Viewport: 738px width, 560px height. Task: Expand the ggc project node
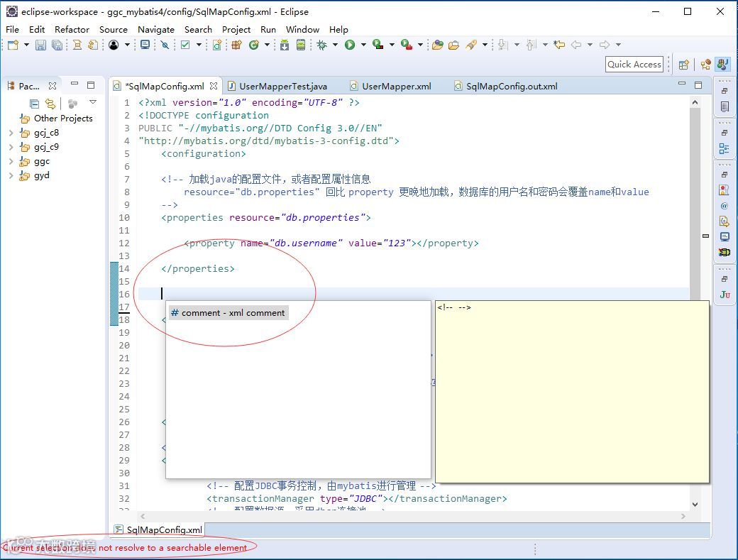coord(11,161)
